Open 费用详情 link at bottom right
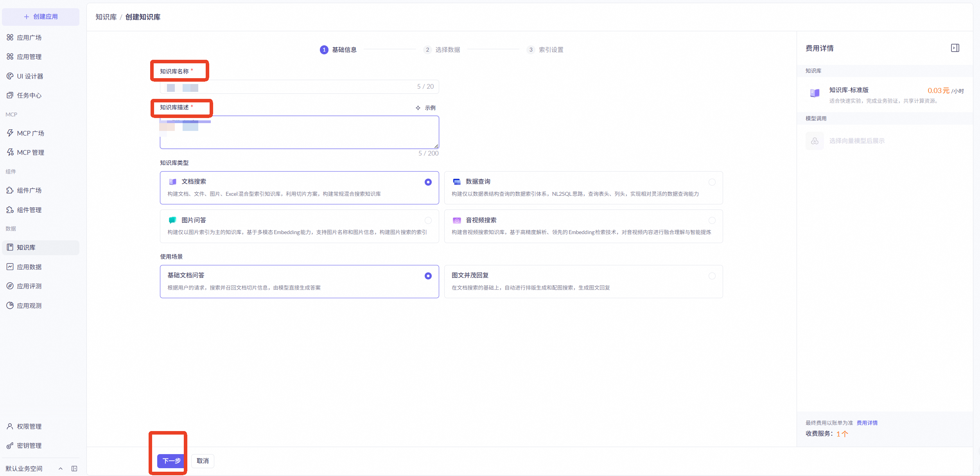Image resolution: width=980 pixels, height=476 pixels. click(867, 423)
